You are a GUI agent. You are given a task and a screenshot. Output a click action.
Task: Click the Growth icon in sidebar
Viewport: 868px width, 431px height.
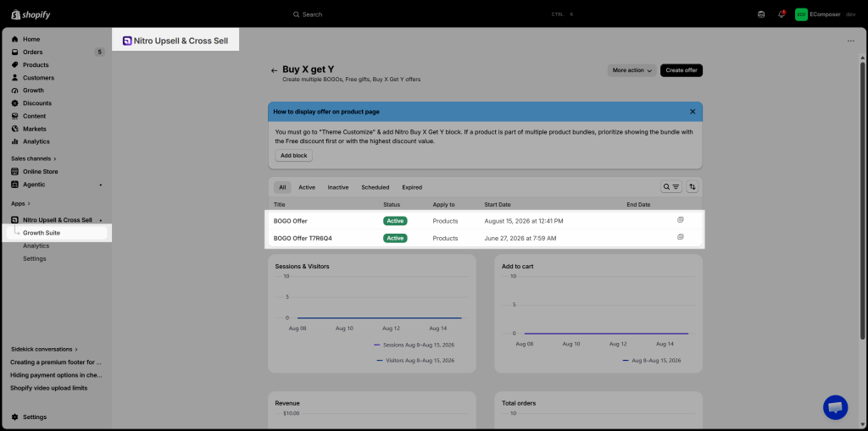pos(15,91)
